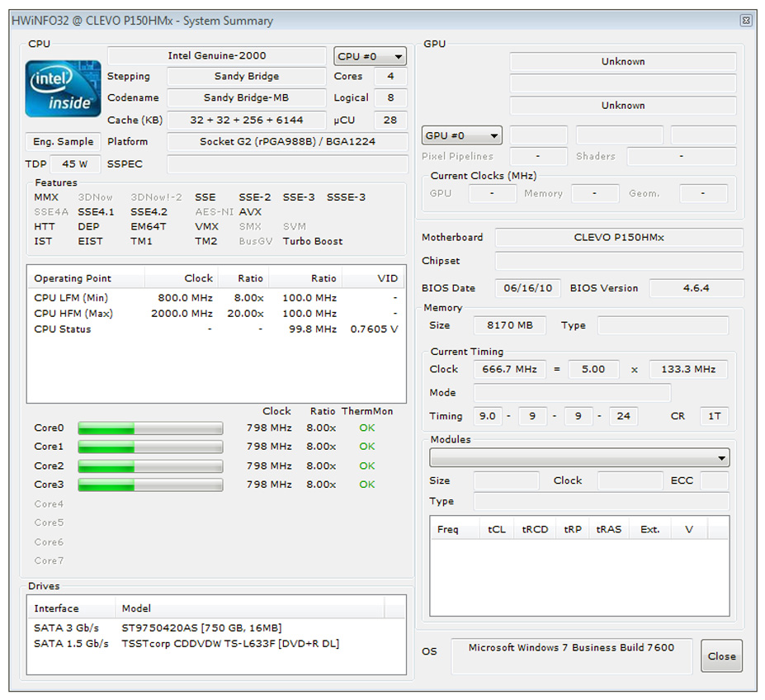
Task: Open the CPU #0 selector dropdown
Action: pos(371,56)
